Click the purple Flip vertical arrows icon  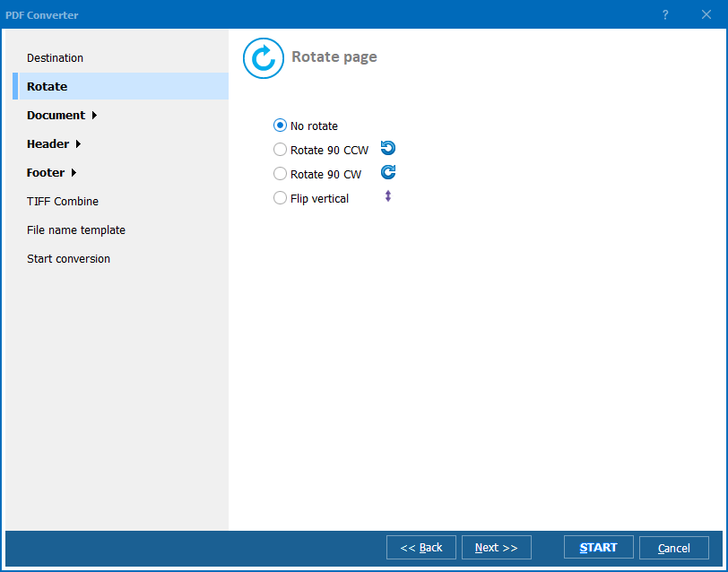point(387,197)
